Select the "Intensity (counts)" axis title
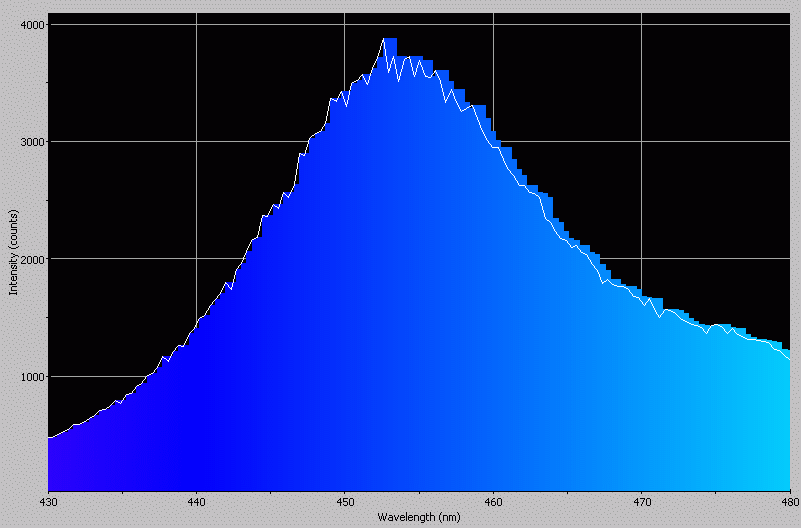 click(13, 252)
